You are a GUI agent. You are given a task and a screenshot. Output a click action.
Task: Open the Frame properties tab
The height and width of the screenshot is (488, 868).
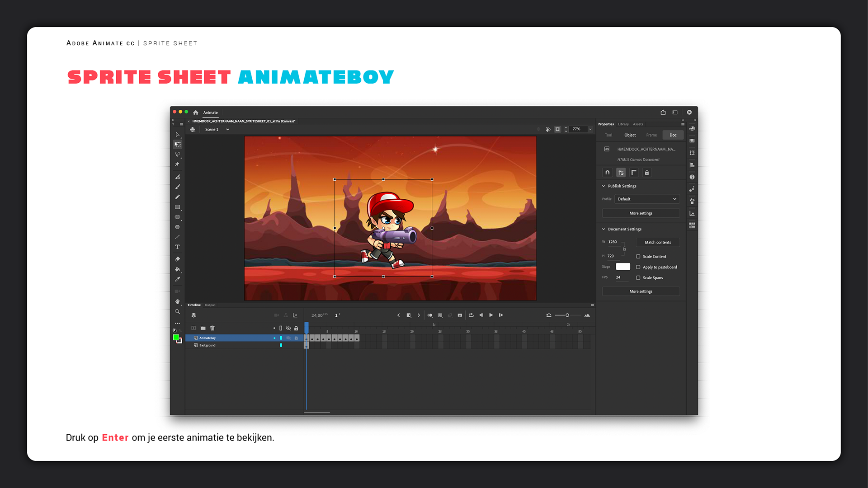coord(651,135)
